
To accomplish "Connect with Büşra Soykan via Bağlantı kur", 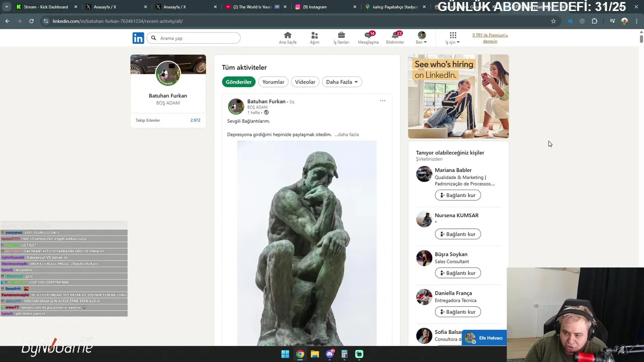I will (458, 273).
